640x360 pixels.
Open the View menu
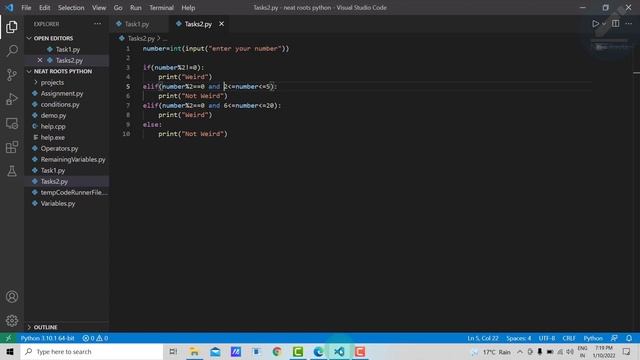tap(99, 7)
